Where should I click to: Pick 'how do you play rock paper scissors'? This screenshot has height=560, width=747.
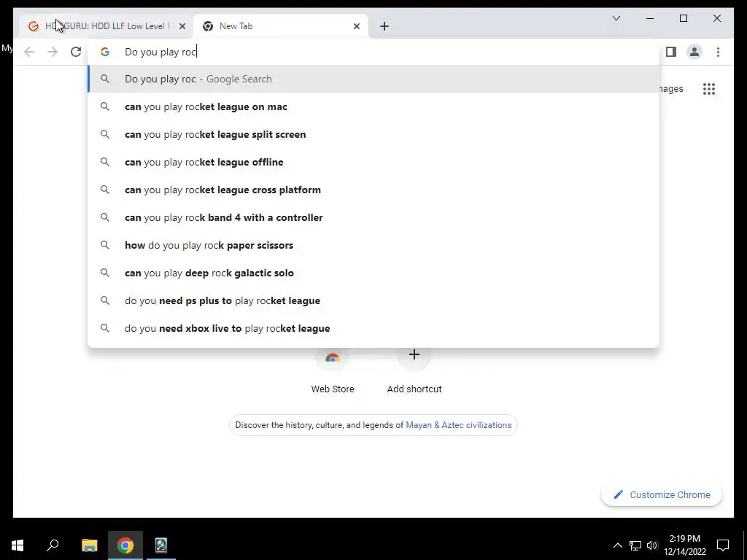point(373,245)
